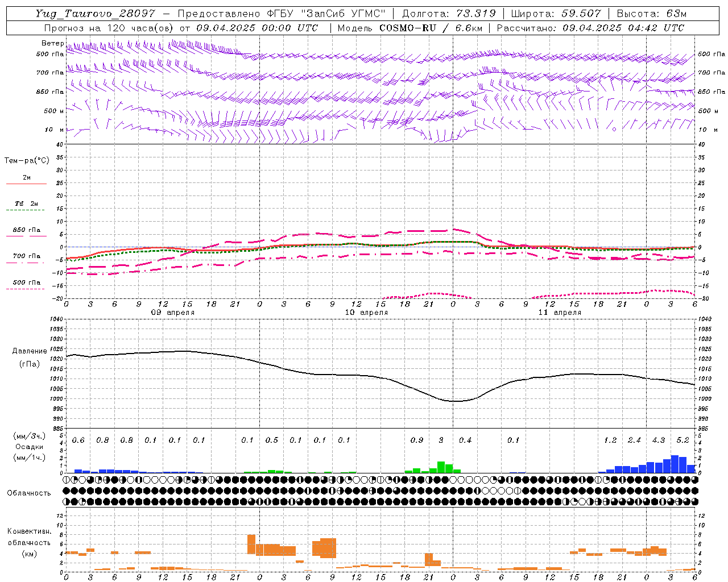Select the longitude value 73.319
The width and height of the screenshot is (728, 582).
coord(476,14)
